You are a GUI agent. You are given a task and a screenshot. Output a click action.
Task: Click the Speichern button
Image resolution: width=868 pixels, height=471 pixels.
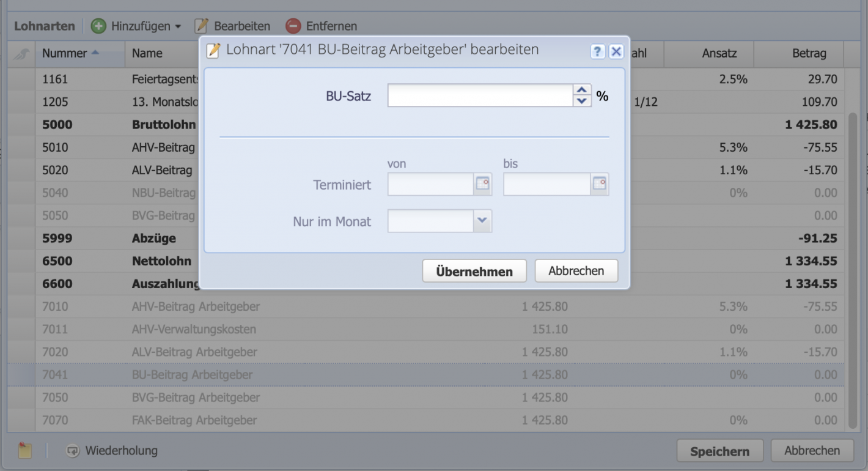coord(720,450)
